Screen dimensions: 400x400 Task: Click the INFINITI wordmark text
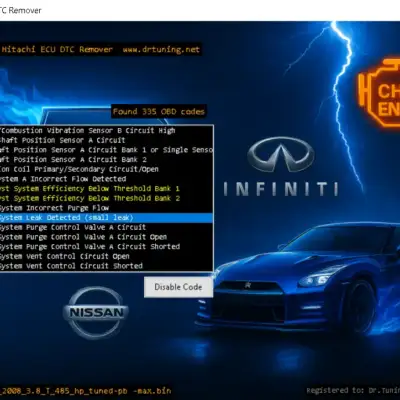(x=281, y=189)
